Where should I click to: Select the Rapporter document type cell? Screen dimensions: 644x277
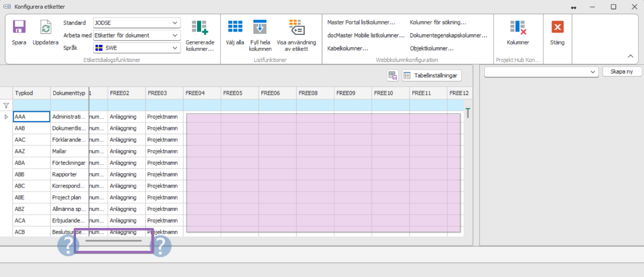pyautogui.click(x=70, y=174)
